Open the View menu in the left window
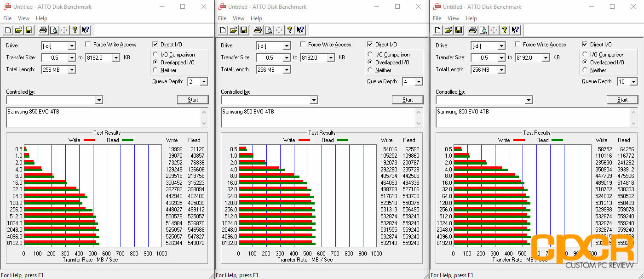Viewport: 644px width, 279px height. click(23, 18)
